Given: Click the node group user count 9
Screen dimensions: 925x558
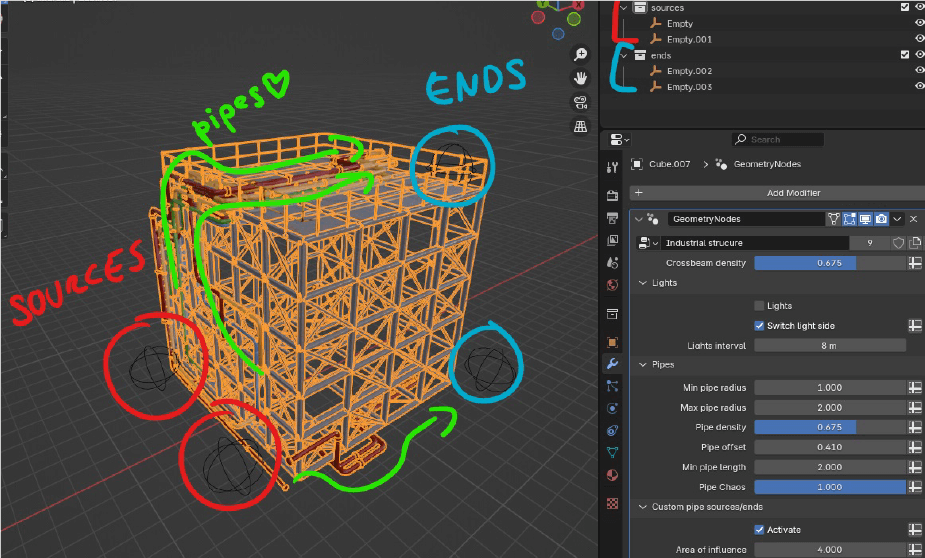Looking at the screenshot, I should 870,243.
